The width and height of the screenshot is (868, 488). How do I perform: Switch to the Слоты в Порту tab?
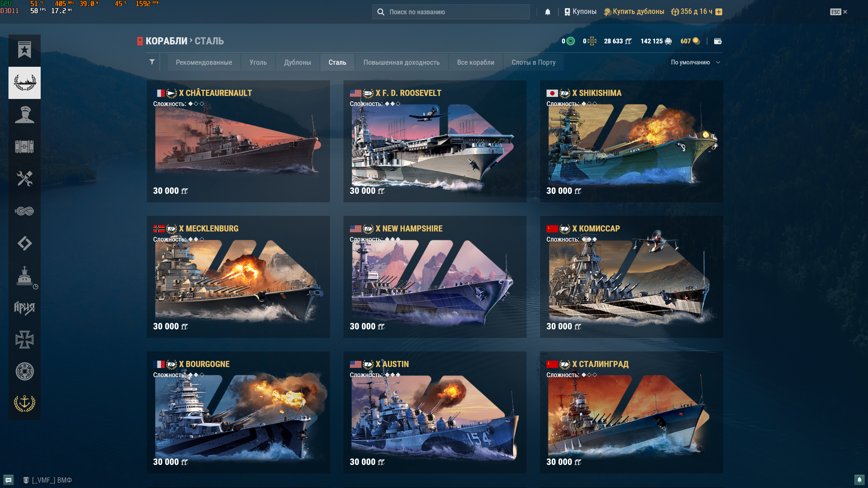pyautogui.click(x=533, y=62)
